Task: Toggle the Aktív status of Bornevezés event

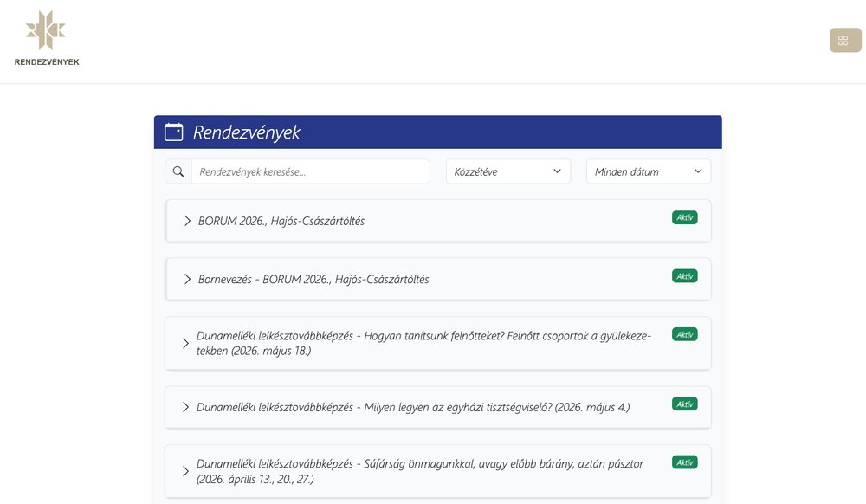Action: pos(684,275)
